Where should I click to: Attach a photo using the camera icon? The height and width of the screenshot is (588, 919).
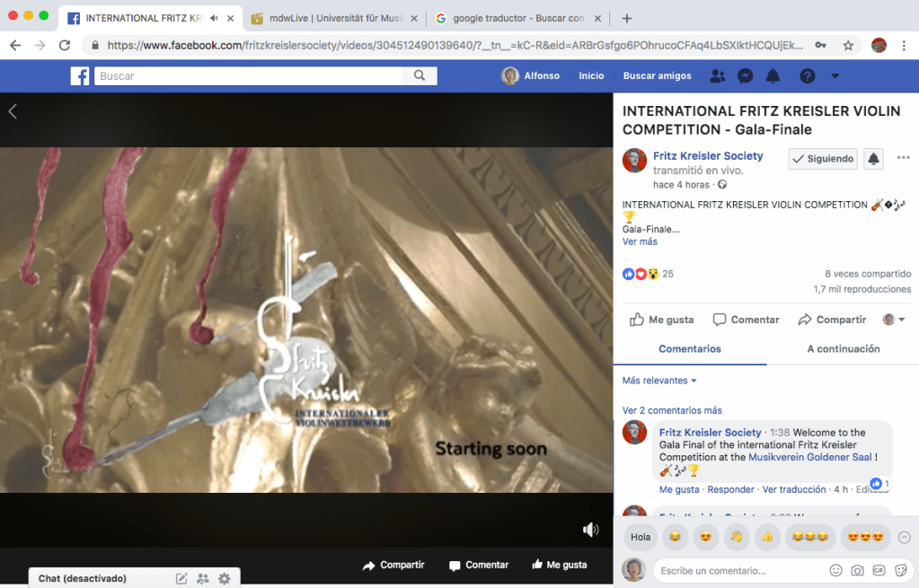[857, 570]
